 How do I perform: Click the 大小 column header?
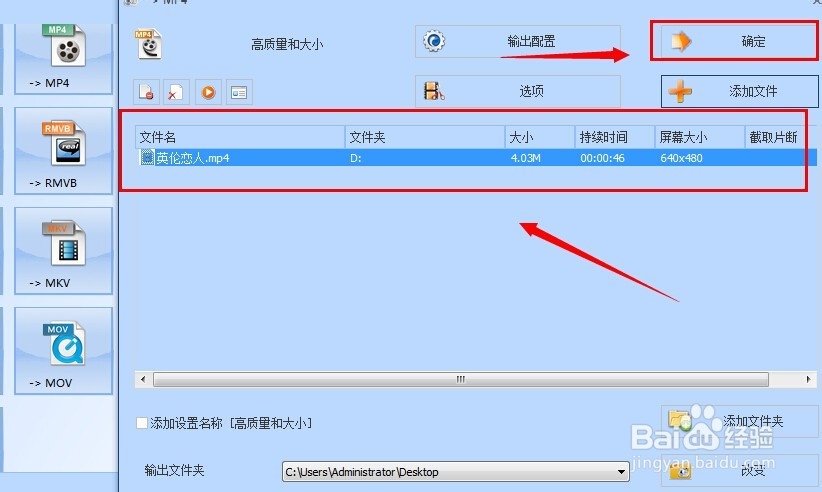click(x=540, y=137)
